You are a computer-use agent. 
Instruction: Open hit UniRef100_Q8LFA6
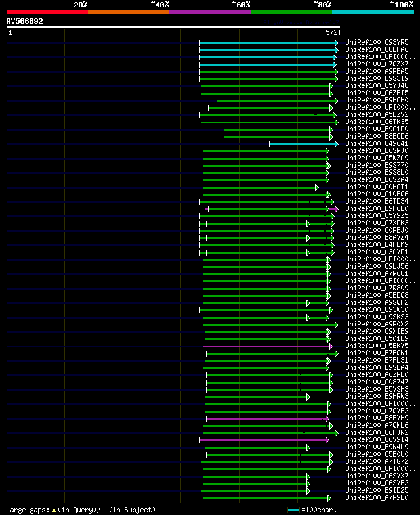(377, 50)
